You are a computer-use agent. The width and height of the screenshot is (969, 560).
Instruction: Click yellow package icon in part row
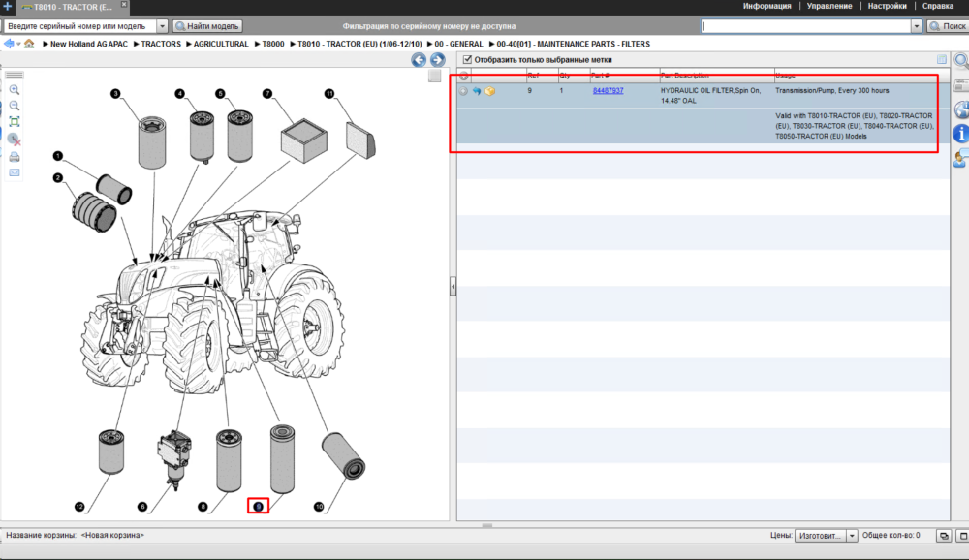click(x=490, y=91)
